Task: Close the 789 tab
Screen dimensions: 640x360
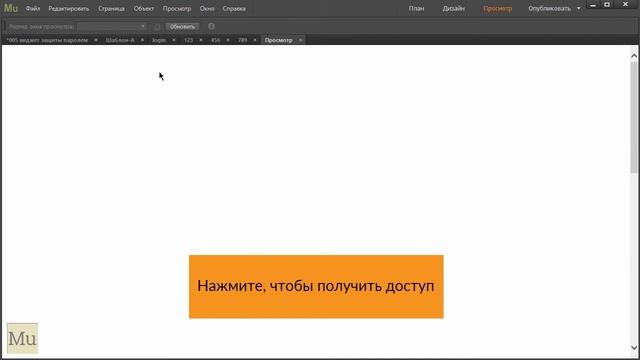Action: pyautogui.click(x=255, y=40)
